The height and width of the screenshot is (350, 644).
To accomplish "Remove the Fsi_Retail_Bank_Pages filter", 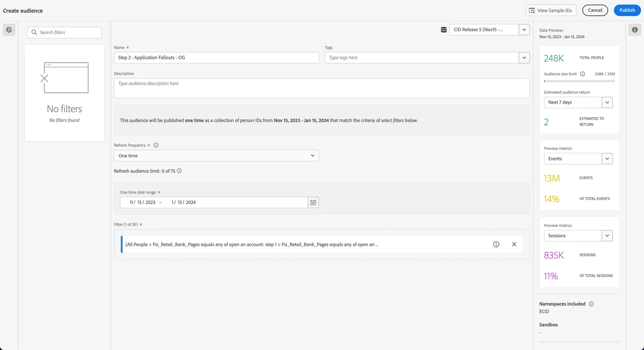I will [x=514, y=244].
